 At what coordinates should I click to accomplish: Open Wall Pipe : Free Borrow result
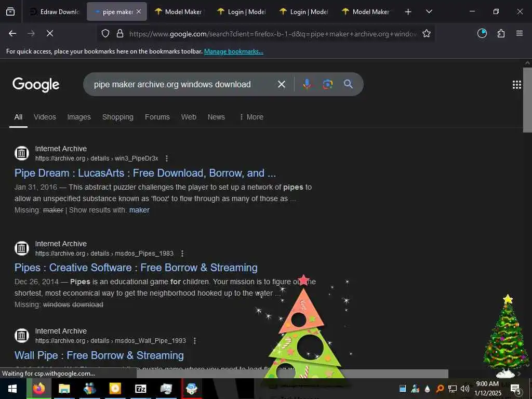(99, 355)
